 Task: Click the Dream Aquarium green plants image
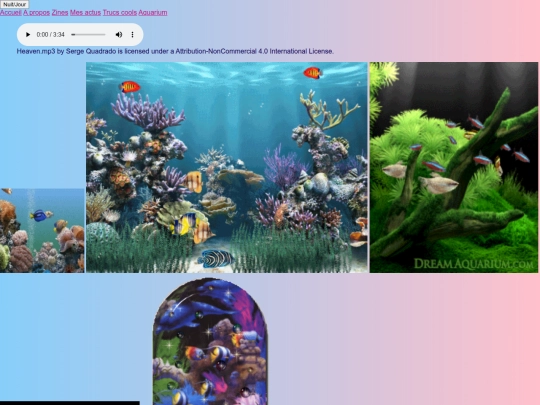click(x=454, y=167)
